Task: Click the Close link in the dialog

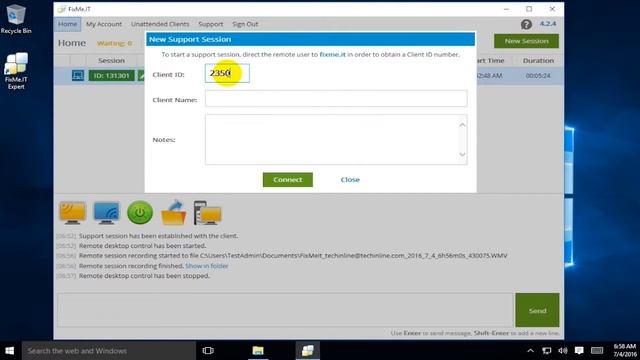Action: tap(350, 180)
